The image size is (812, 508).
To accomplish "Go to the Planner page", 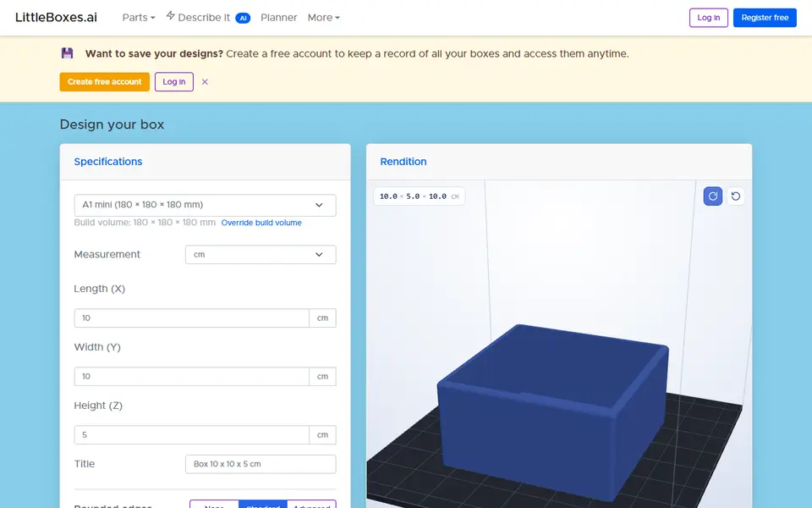I will tap(278, 18).
